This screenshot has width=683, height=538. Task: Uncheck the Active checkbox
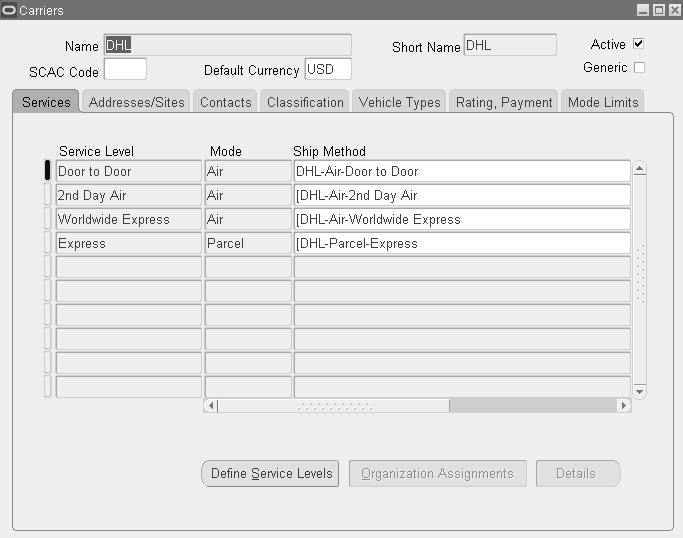tap(639, 44)
